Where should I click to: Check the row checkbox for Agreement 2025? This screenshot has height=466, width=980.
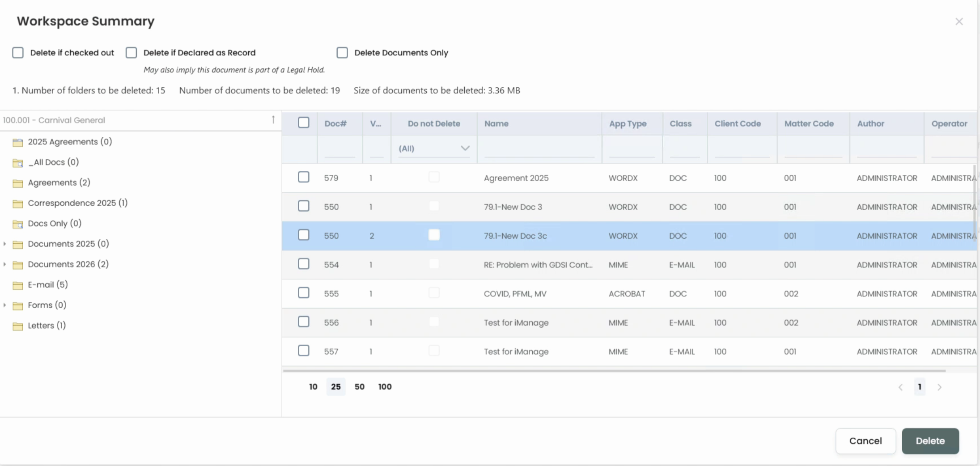[304, 177]
